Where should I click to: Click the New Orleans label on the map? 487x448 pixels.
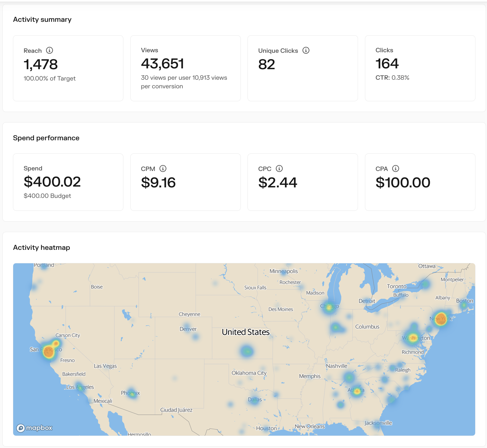coord(310,426)
